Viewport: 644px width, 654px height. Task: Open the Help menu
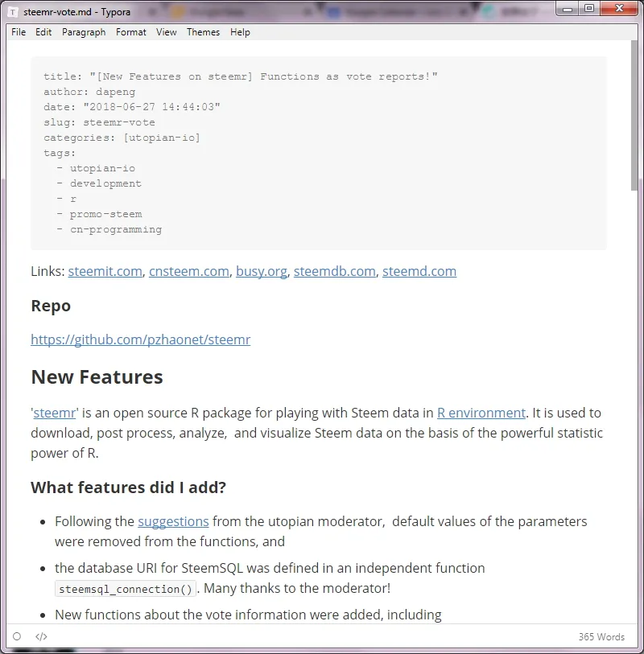pos(240,32)
